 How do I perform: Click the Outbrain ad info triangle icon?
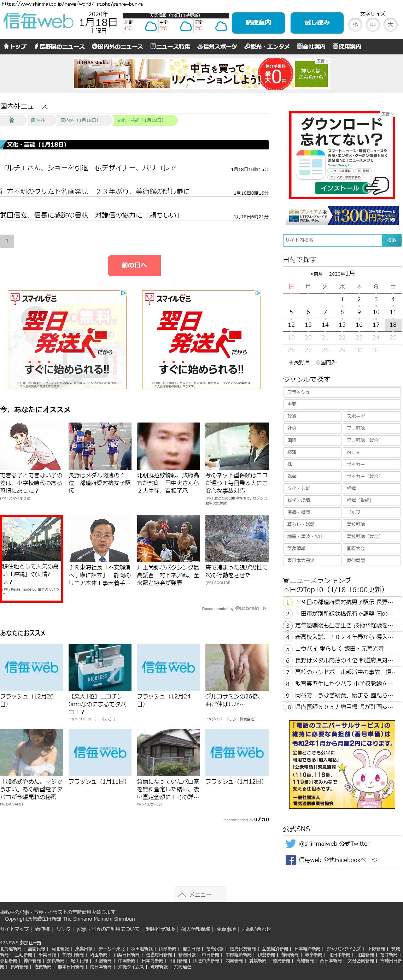tap(265, 608)
